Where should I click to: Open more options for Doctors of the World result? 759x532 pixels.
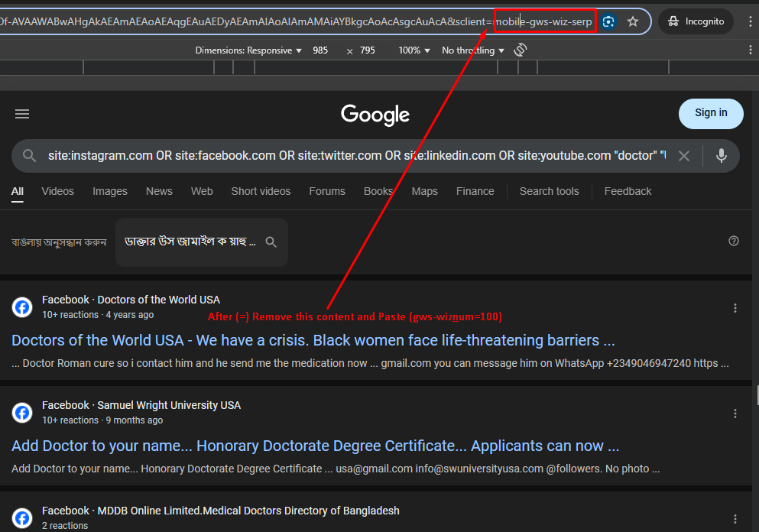735,308
